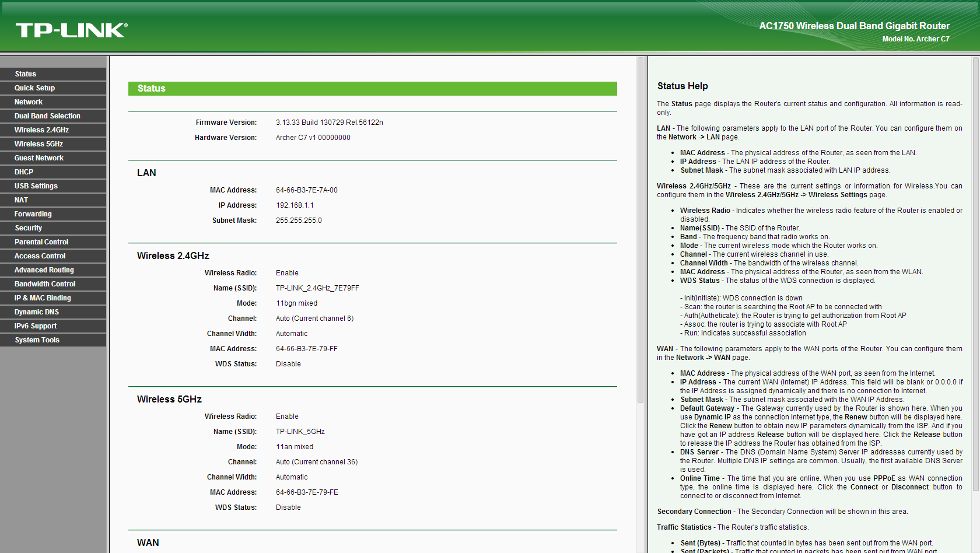980x553 pixels.
Task: Open Guest Network page
Action: (x=53, y=158)
